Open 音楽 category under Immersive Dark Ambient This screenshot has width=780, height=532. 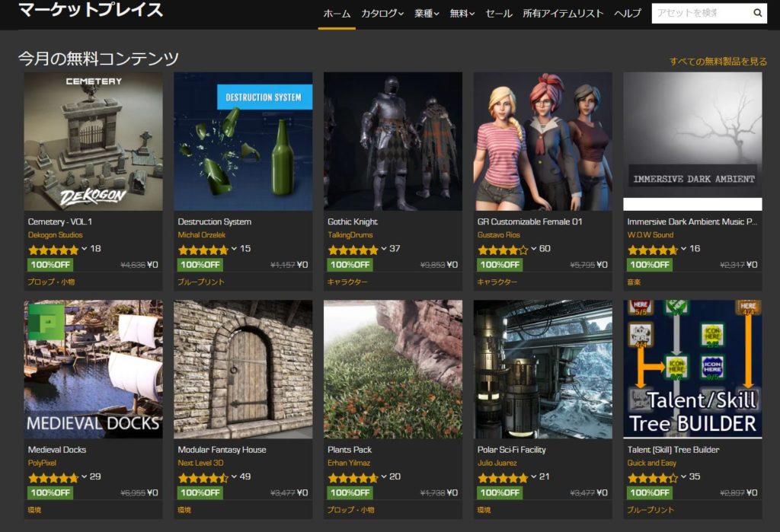(x=635, y=282)
